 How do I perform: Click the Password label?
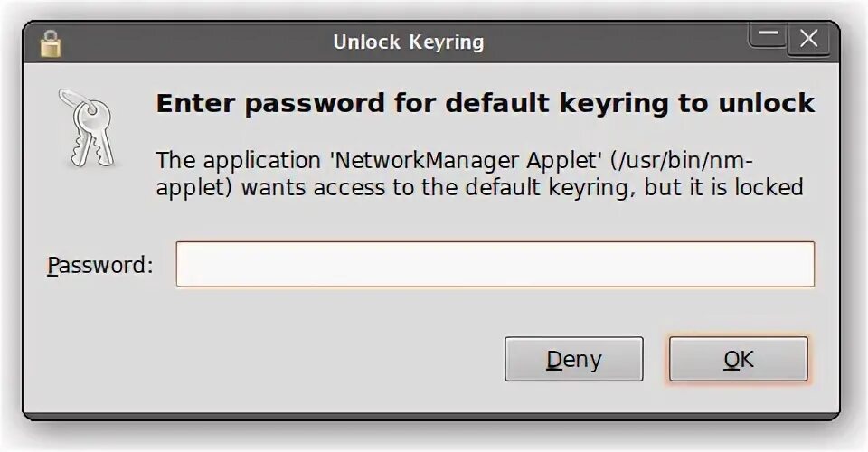click(99, 265)
